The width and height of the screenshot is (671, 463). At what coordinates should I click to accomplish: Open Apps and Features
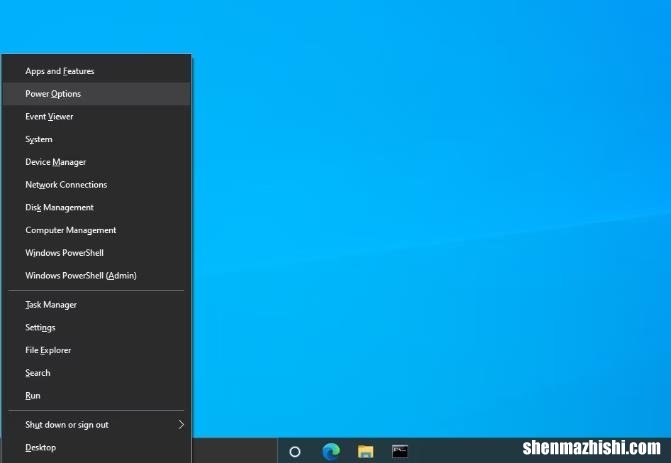click(97, 71)
